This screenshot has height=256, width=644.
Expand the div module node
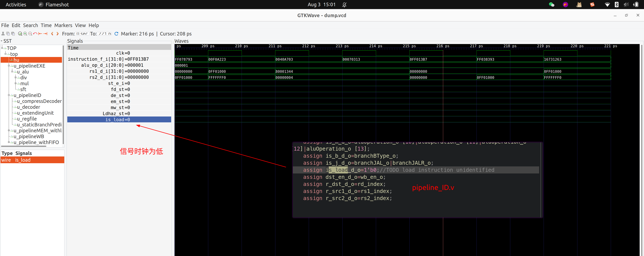click(x=15, y=77)
